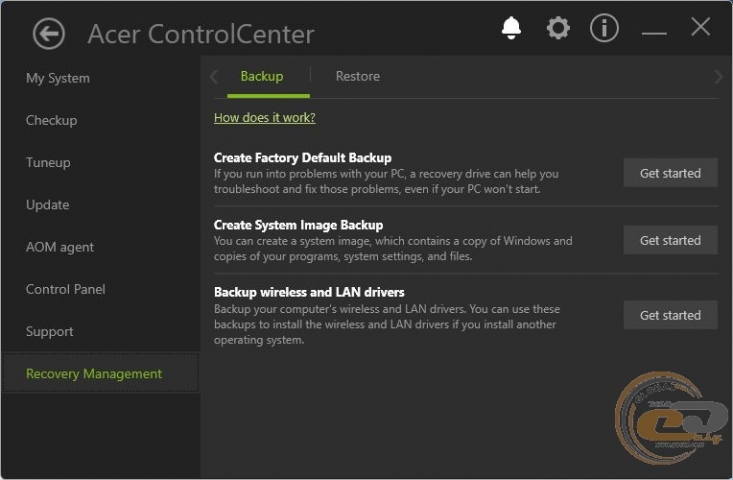Open Control Panel from sidebar
This screenshot has width=733, height=480.
tap(65, 289)
